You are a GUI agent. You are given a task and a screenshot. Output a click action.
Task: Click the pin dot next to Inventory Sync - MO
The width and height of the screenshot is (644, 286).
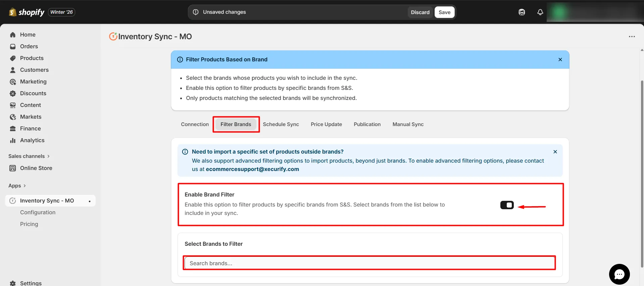[90, 201]
